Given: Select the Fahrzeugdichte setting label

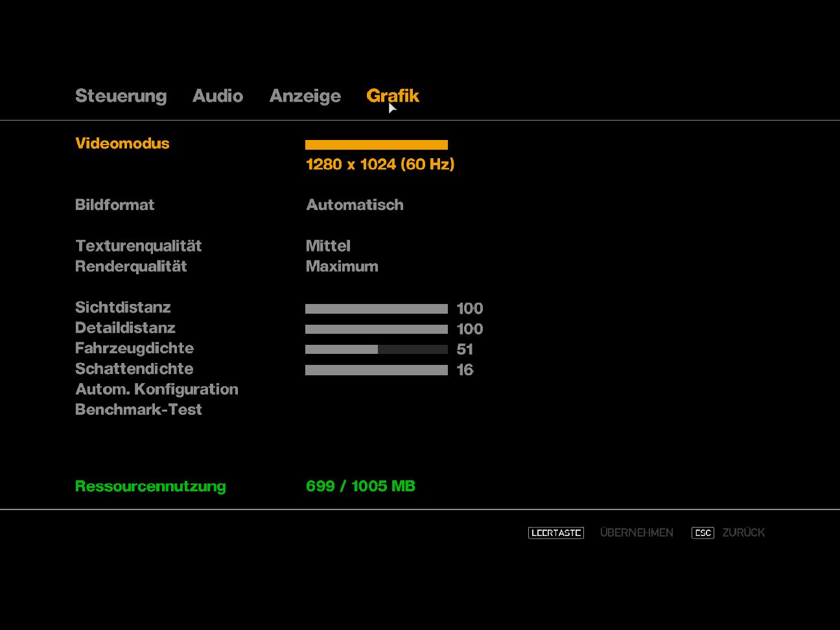Looking at the screenshot, I should [134, 348].
